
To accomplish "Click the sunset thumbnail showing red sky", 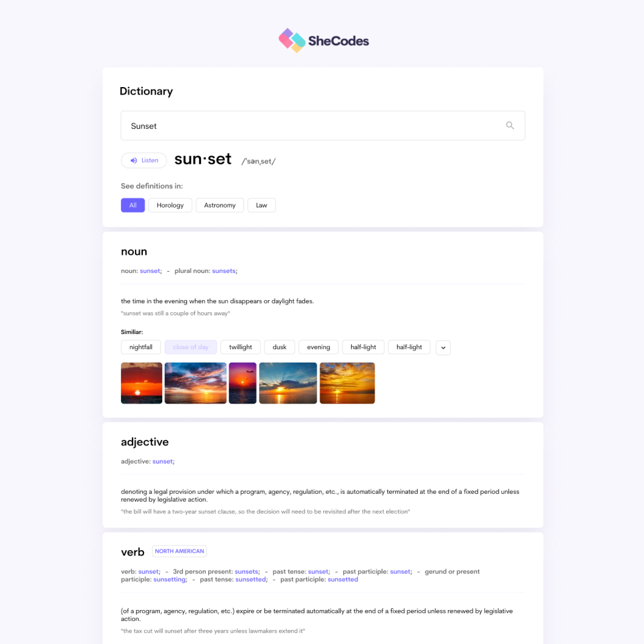I will click(141, 383).
